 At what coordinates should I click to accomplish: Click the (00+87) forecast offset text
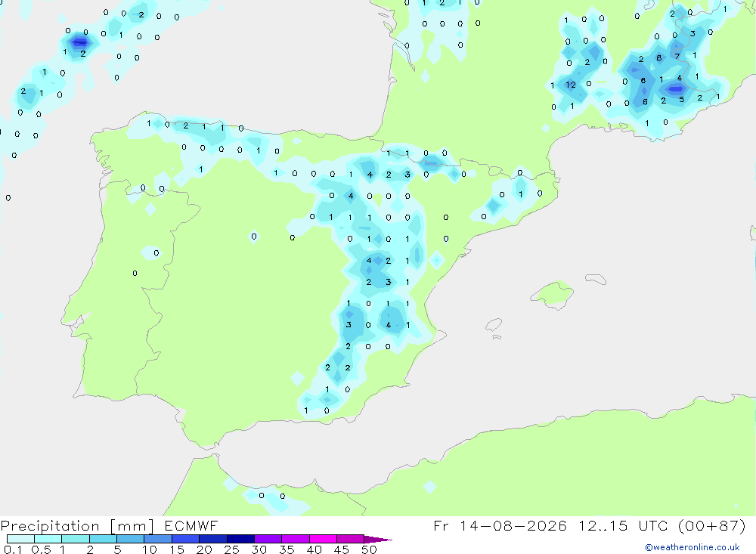coord(711,525)
